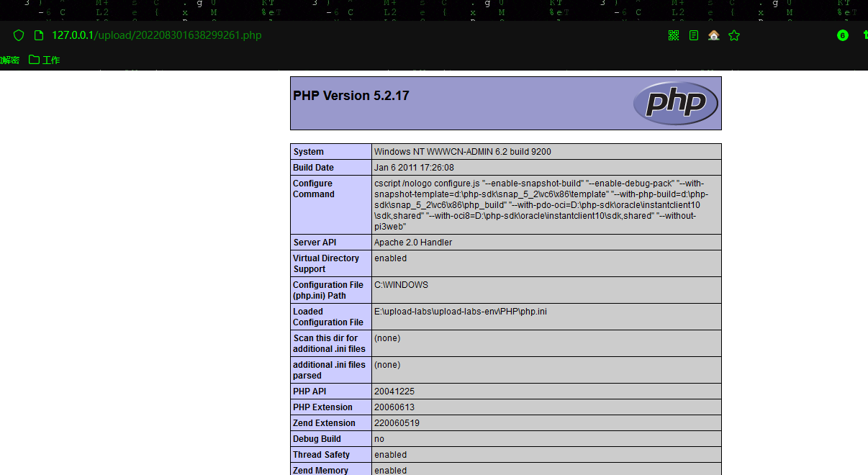Click the PHP Version 5.2.17 heading
The width and height of the screenshot is (868, 475).
(351, 96)
